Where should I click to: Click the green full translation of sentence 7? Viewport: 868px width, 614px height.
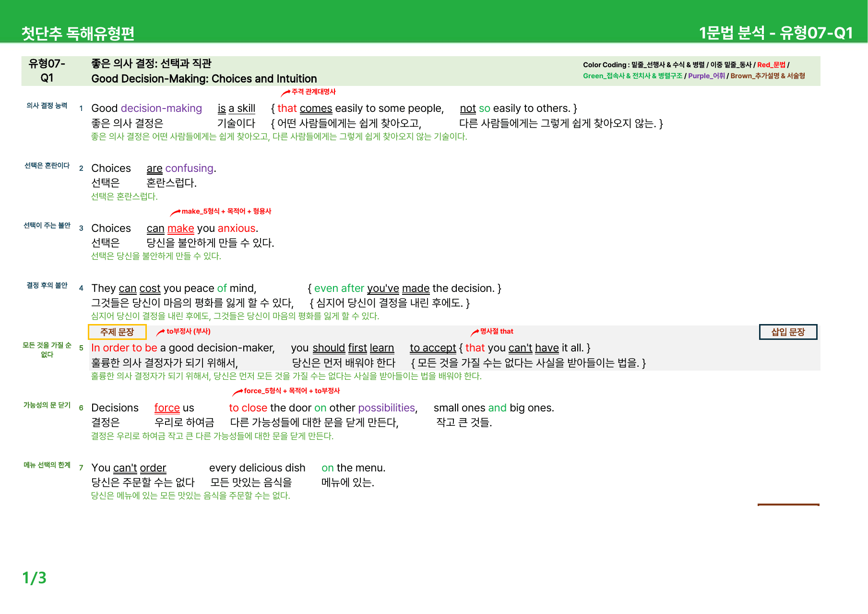[191, 496]
